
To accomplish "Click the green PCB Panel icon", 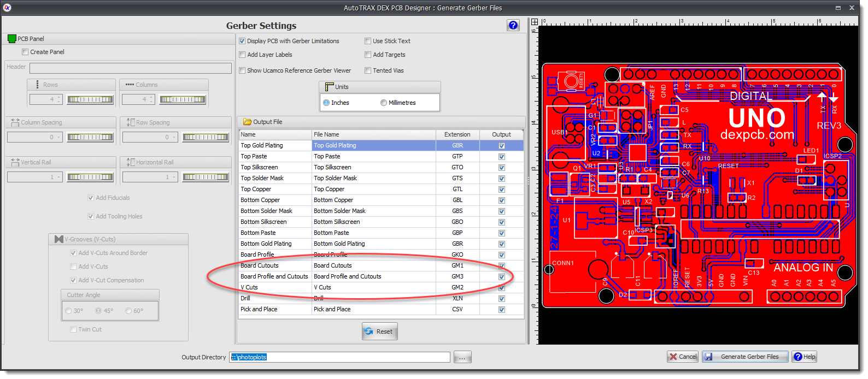I will pos(12,39).
